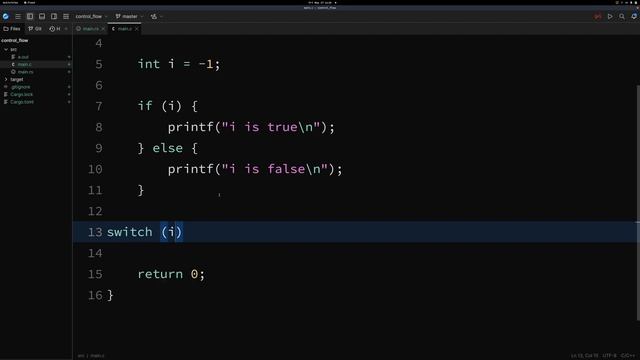
Task: Open main.rs in the file tree
Action: 25,72
